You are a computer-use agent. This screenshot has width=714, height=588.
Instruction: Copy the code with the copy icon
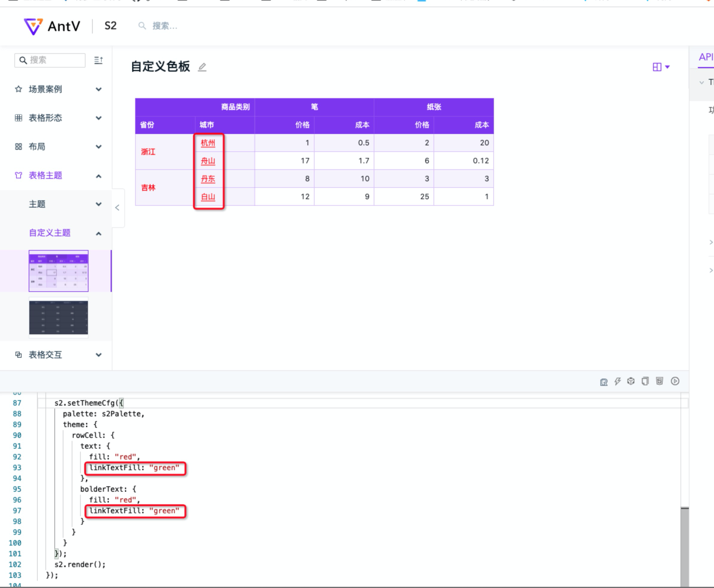pos(645,381)
